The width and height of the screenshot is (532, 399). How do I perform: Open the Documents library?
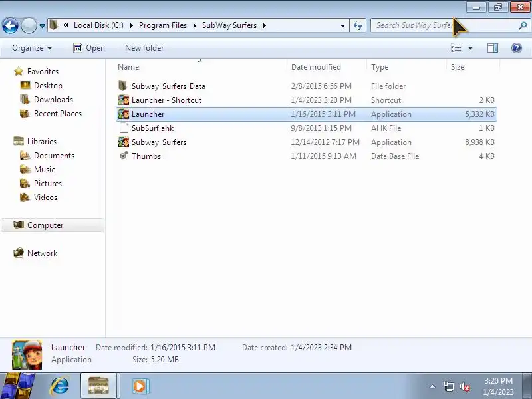coord(54,156)
